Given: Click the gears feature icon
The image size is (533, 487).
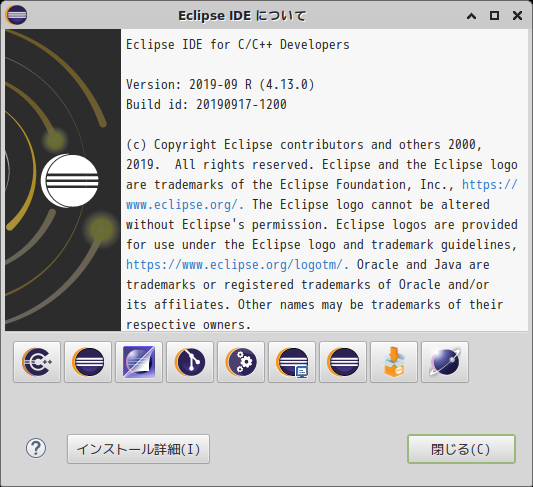Looking at the screenshot, I should (241, 362).
